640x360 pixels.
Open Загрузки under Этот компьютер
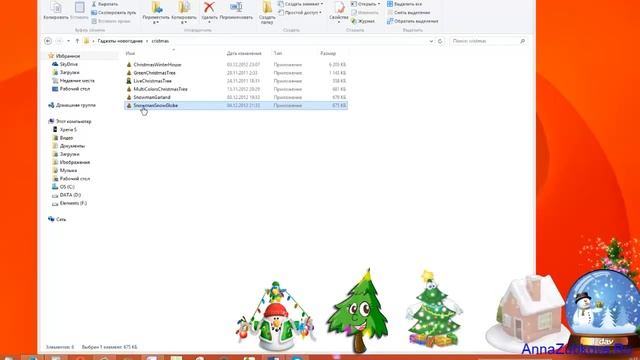[x=65, y=154]
